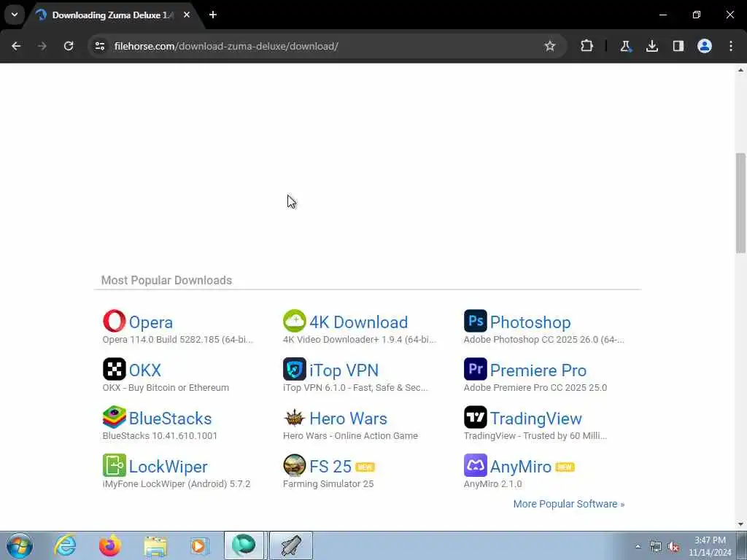Click the FS 25 game icon
This screenshot has height=560, width=747.
pos(295,465)
